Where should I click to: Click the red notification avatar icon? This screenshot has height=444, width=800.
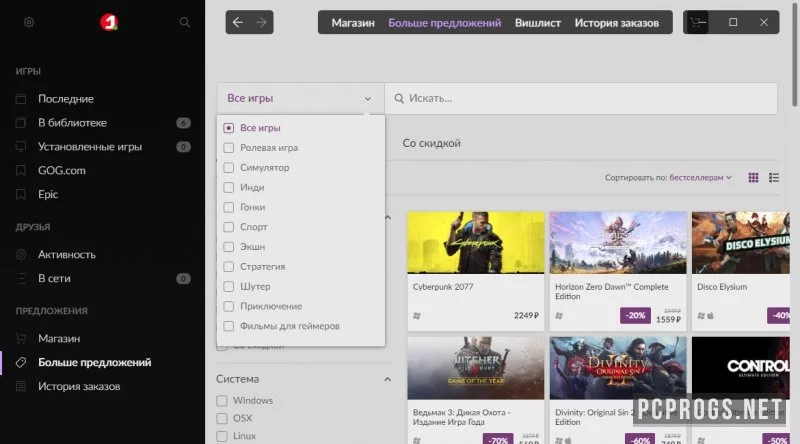tap(109, 22)
